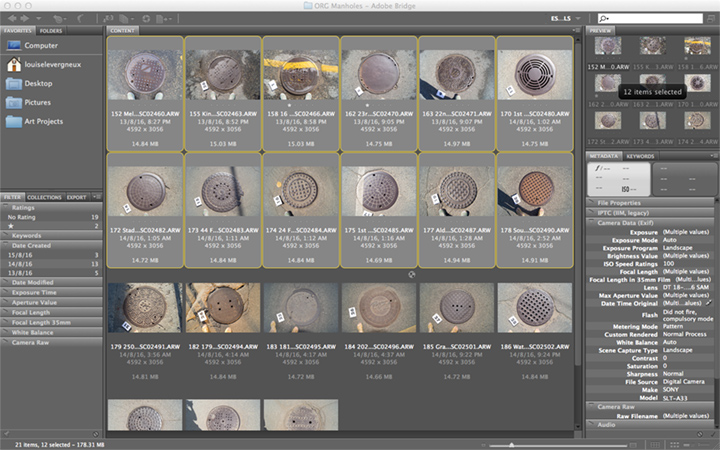Open the parent/favorites path dropdown arrow
Image resolution: width=720 pixels, height=450 pixels.
click(39, 18)
